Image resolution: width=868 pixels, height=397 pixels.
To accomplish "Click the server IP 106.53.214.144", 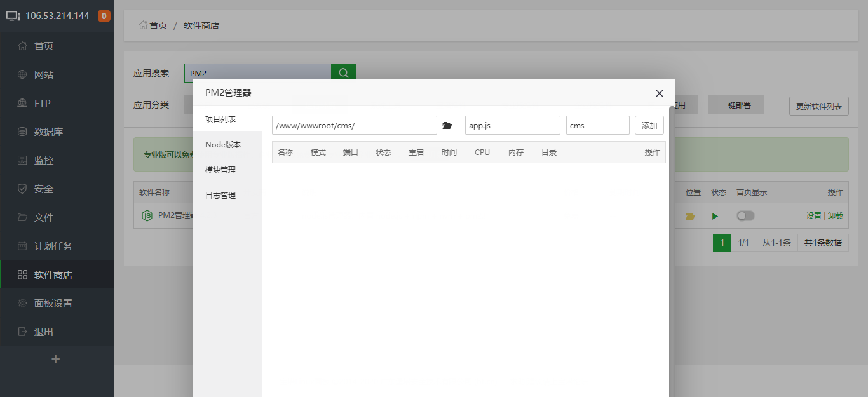I will [57, 16].
